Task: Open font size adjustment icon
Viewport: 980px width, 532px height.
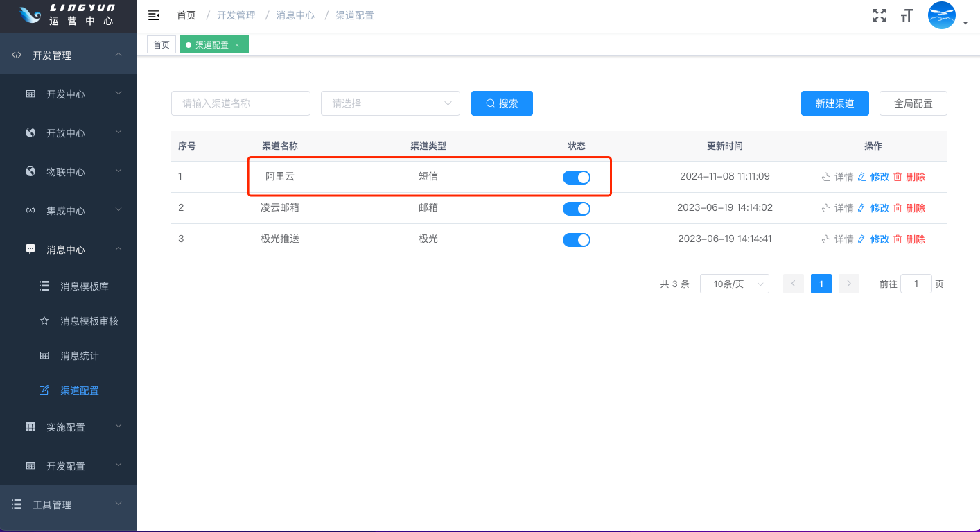Action: point(907,15)
